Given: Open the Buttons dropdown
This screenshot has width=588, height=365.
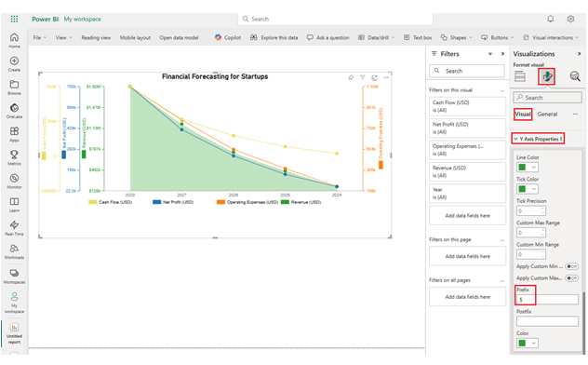Looking at the screenshot, I should (x=497, y=37).
